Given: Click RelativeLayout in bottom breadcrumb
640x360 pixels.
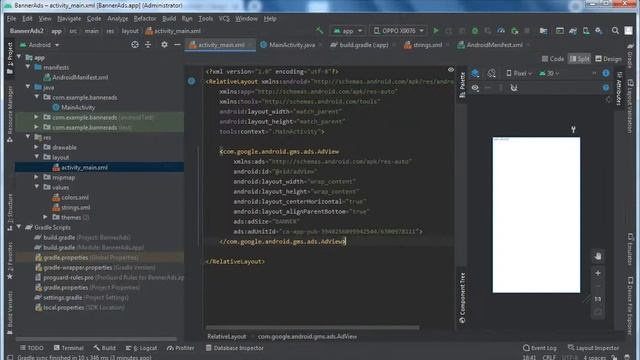Looking at the screenshot, I should click(227, 336).
